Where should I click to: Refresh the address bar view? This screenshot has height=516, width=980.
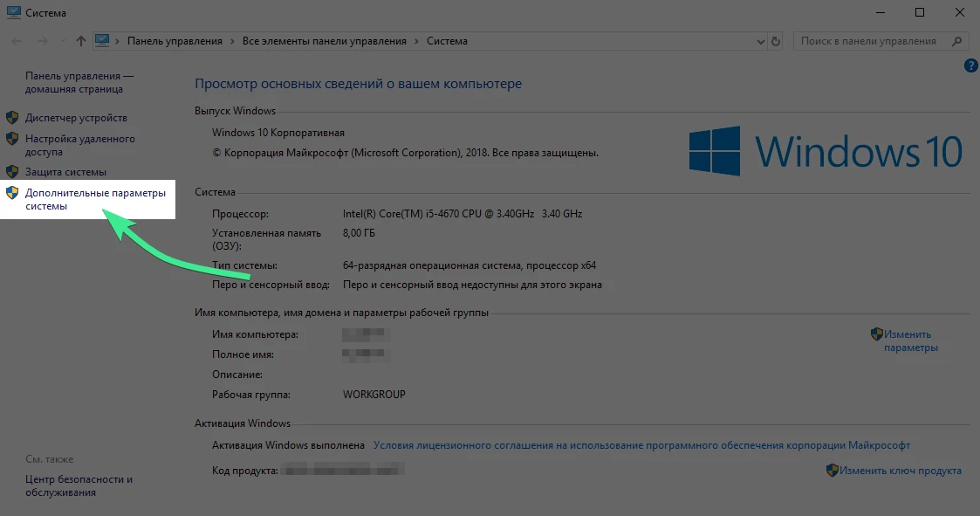[776, 41]
